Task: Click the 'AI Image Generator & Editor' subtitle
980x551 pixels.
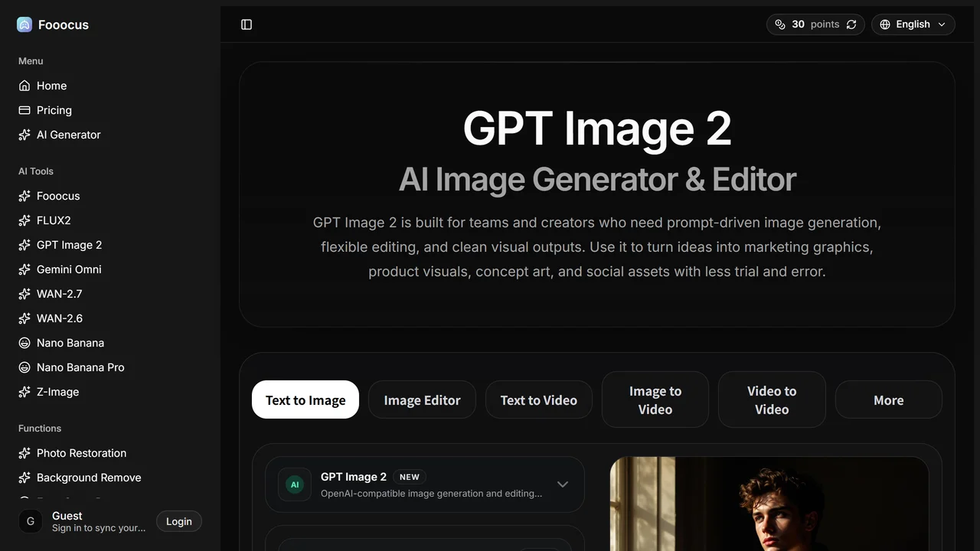Action: [x=597, y=179]
